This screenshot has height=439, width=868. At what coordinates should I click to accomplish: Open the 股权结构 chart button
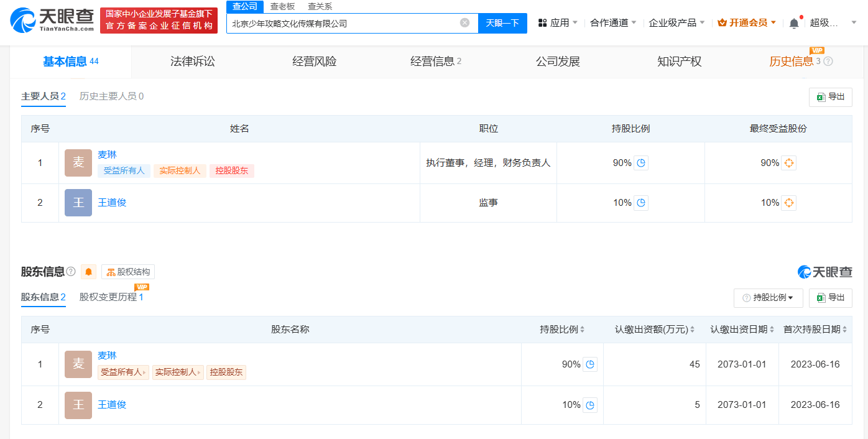(x=128, y=272)
